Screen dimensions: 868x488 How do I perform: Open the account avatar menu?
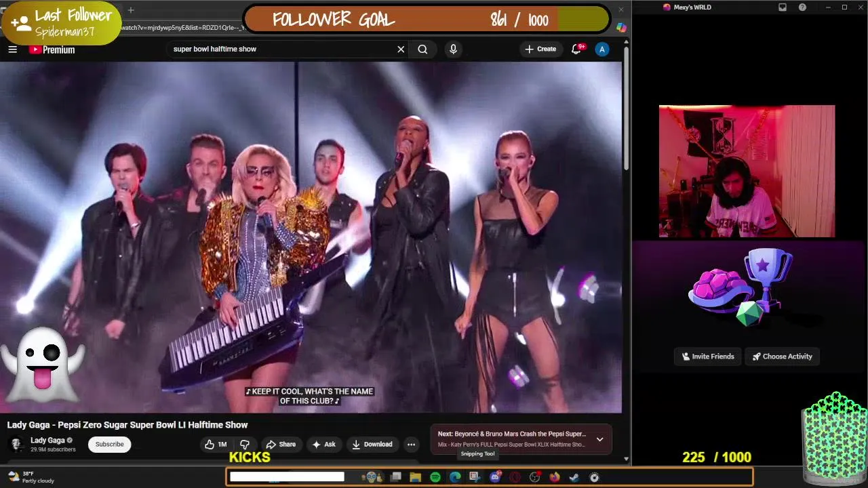tap(601, 49)
